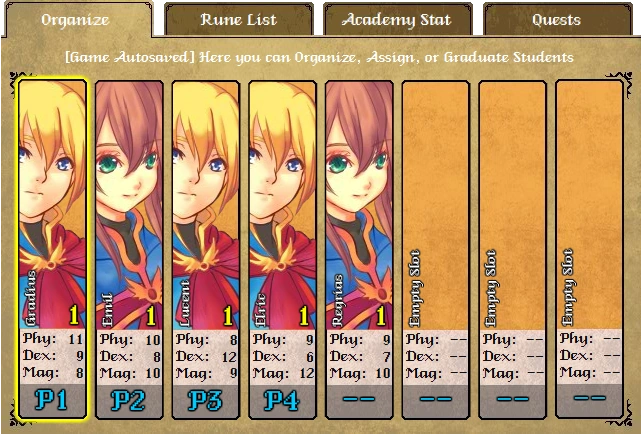Screen dimensions: 641x434
Task: Toggle the P3 party slot badge
Action: pos(206,400)
